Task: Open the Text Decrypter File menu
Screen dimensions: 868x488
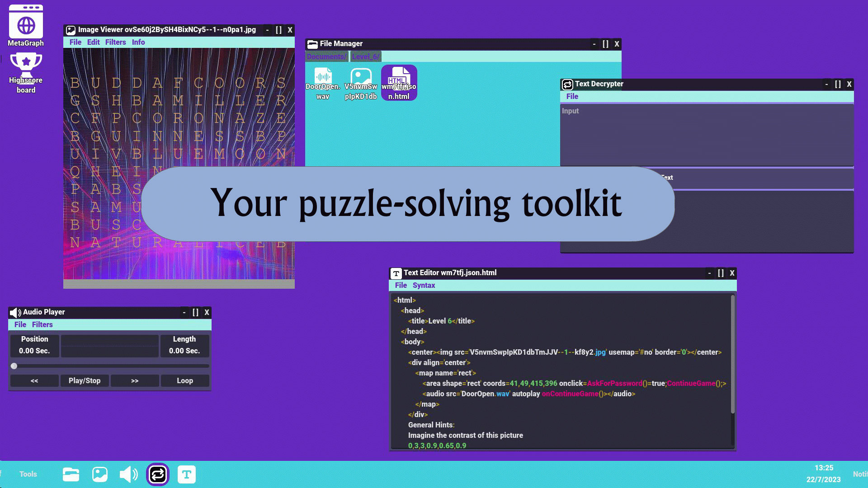Action: point(572,96)
